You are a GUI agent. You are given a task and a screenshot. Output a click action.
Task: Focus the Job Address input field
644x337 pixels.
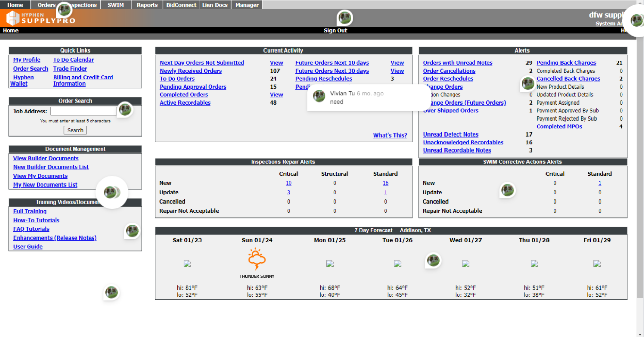(x=84, y=111)
